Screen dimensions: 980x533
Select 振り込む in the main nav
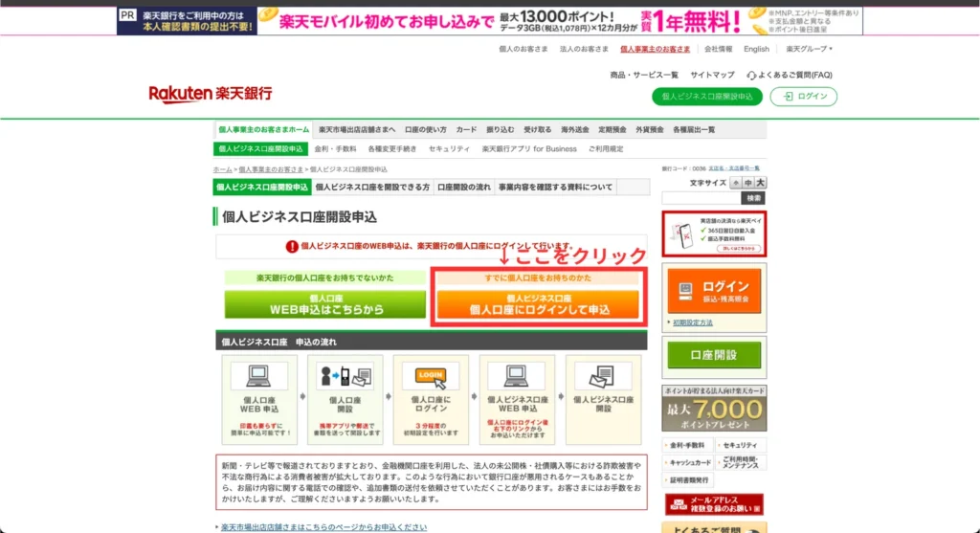pyautogui.click(x=500, y=130)
